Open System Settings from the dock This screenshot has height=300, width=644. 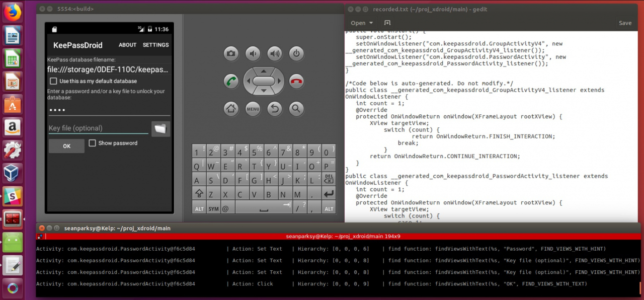[13, 150]
